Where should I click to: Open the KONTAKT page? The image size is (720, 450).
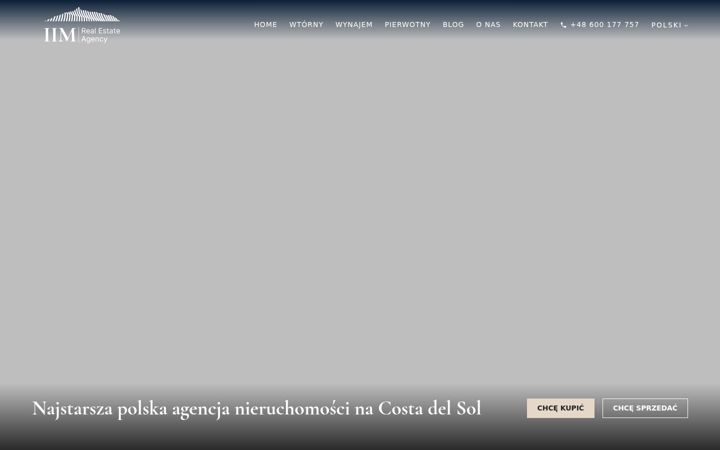point(530,25)
